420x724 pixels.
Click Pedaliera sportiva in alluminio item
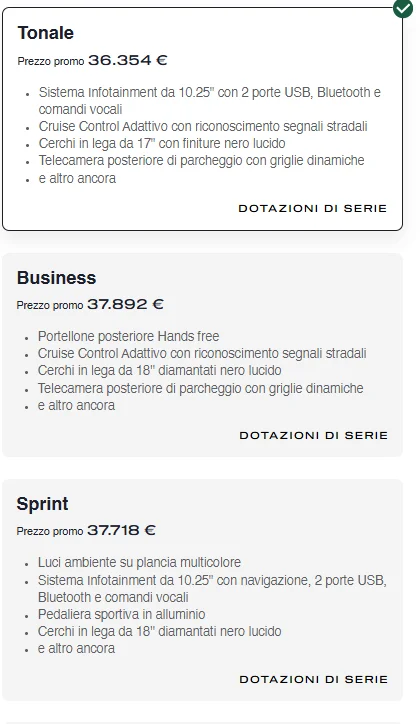pos(121,614)
